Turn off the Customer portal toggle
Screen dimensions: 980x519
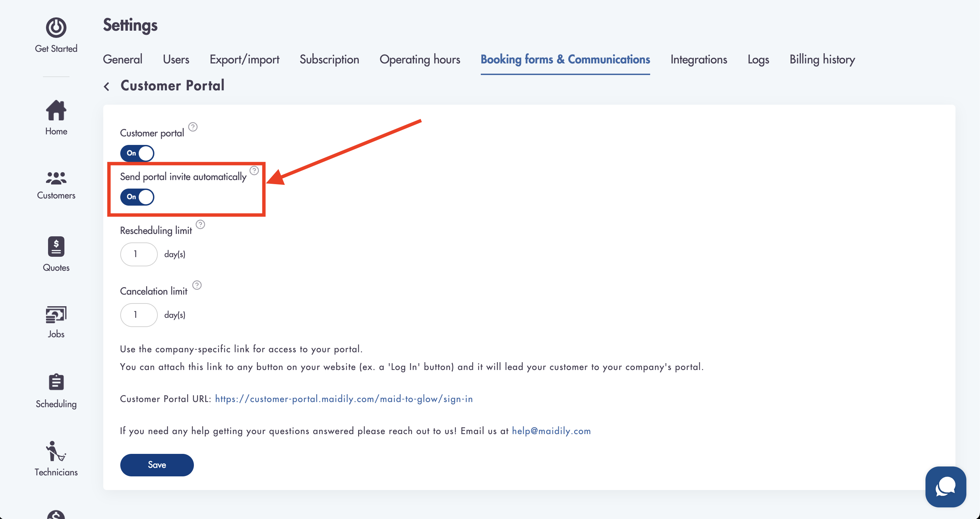(137, 153)
